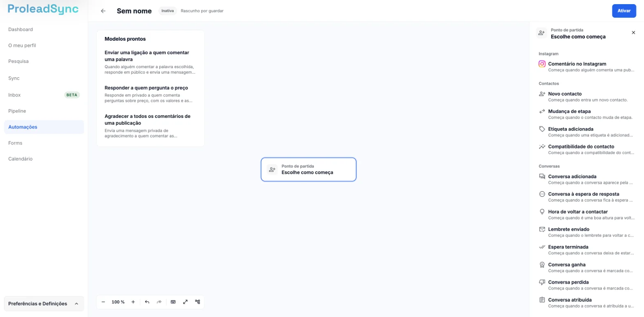Auto-arrange nodes with layout icon

coord(198,302)
